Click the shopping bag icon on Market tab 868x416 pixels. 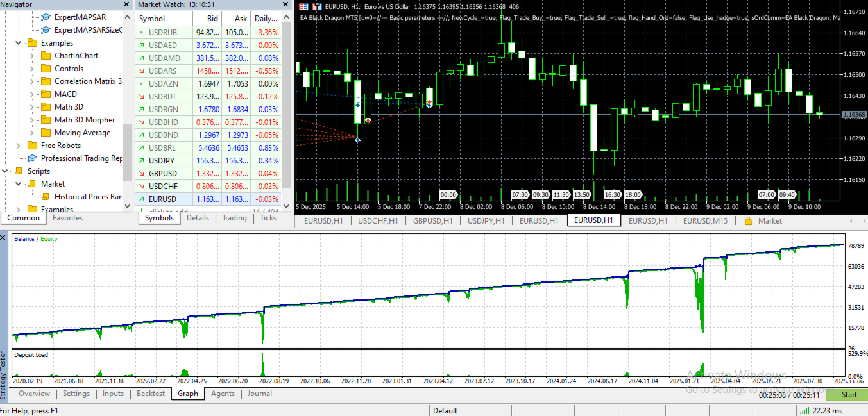click(x=748, y=220)
